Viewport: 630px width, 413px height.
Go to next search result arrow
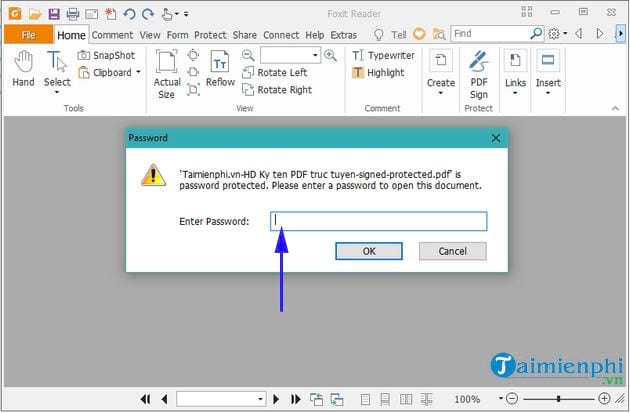(x=599, y=34)
